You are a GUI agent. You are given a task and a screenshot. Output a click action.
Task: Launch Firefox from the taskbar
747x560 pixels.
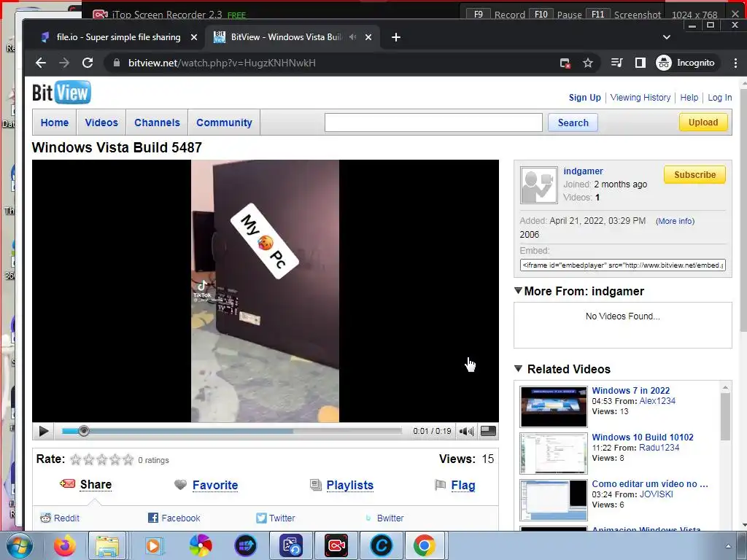coord(65,545)
